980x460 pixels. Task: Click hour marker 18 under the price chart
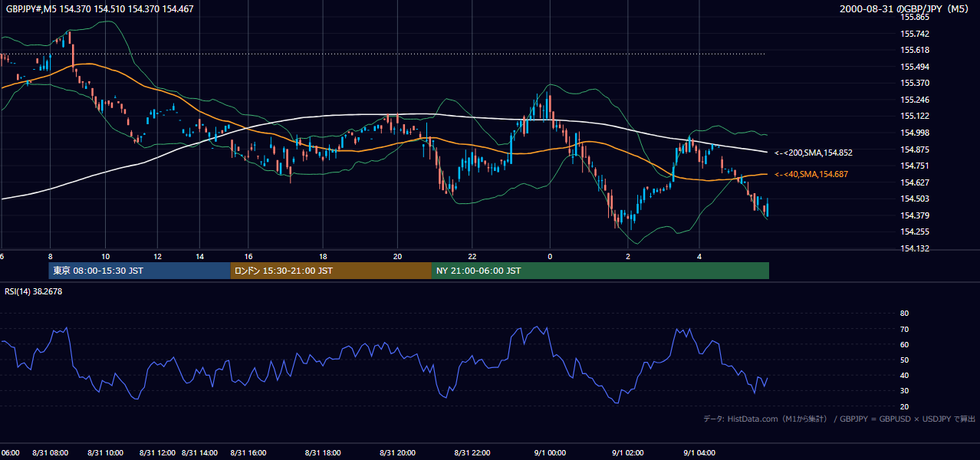click(x=323, y=256)
